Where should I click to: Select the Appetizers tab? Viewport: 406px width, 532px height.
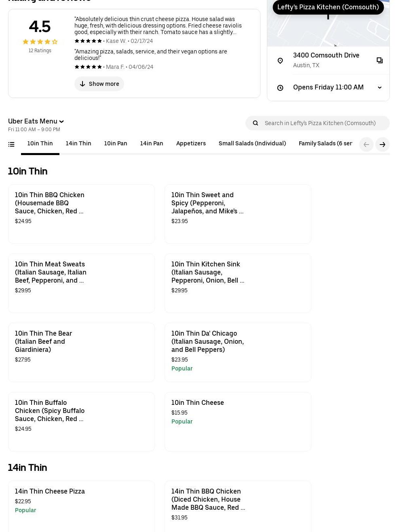pyautogui.click(x=191, y=143)
